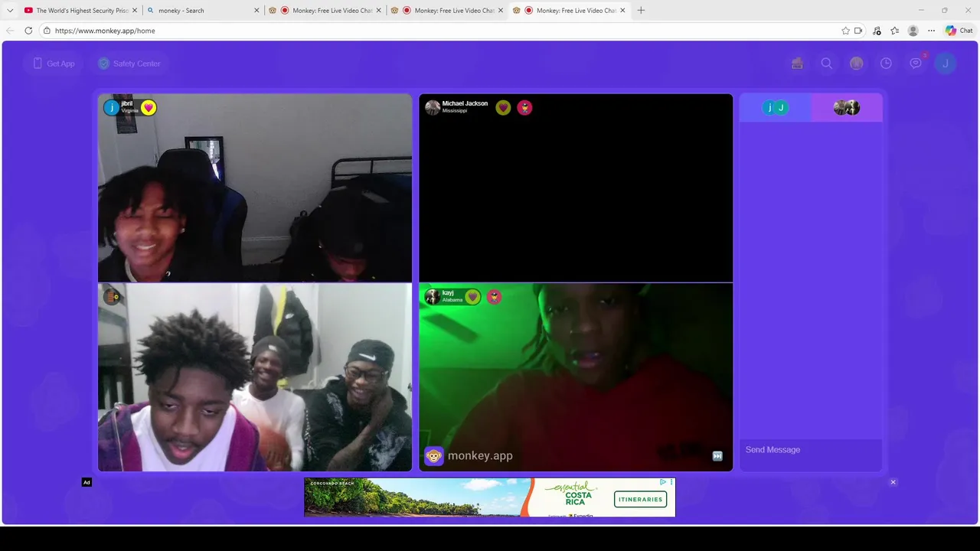Close the 'moneky - Search' tab

tap(256, 11)
